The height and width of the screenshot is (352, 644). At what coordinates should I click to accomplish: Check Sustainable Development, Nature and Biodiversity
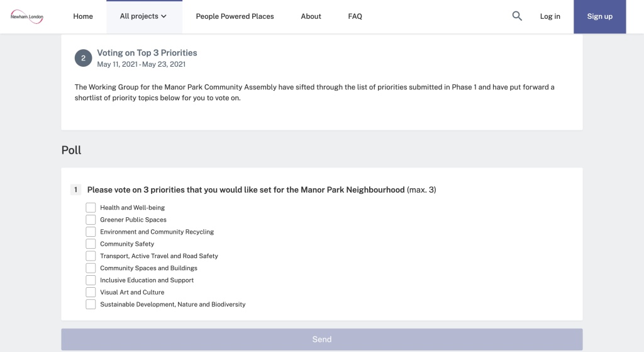(91, 304)
